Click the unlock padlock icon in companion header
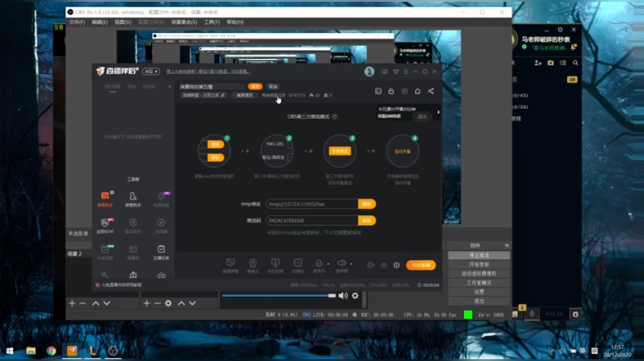This screenshot has height=361, width=644. coord(391,91)
